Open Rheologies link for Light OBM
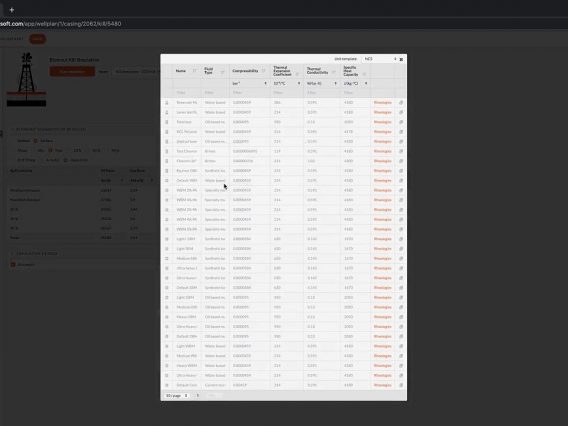 [383, 297]
